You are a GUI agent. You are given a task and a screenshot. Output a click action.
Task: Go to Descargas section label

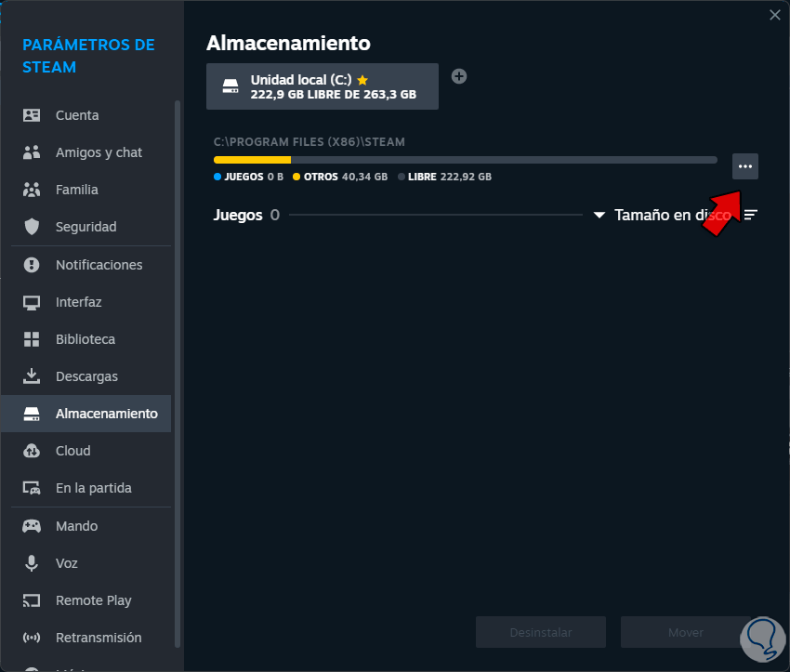(86, 376)
